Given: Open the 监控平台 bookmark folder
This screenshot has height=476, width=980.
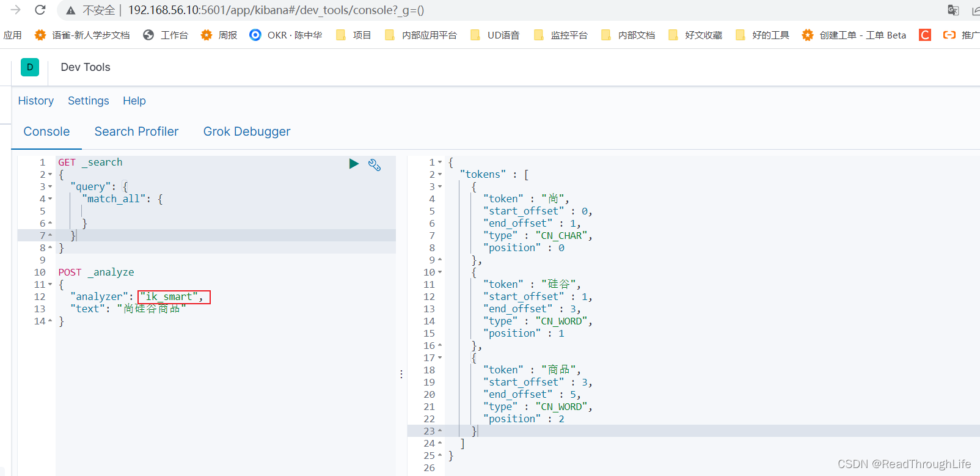Looking at the screenshot, I should pyautogui.click(x=561, y=35).
